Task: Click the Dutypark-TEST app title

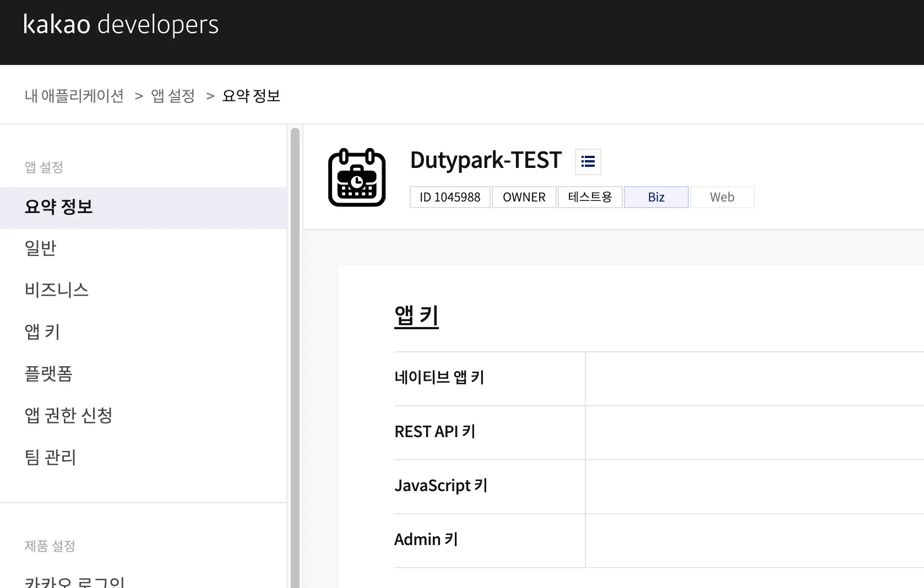Action: tap(486, 160)
